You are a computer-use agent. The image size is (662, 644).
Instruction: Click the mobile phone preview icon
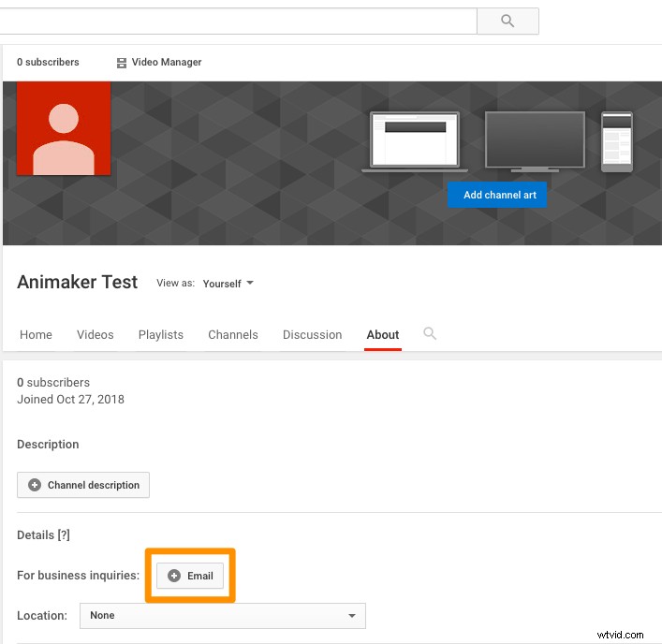[617, 141]
